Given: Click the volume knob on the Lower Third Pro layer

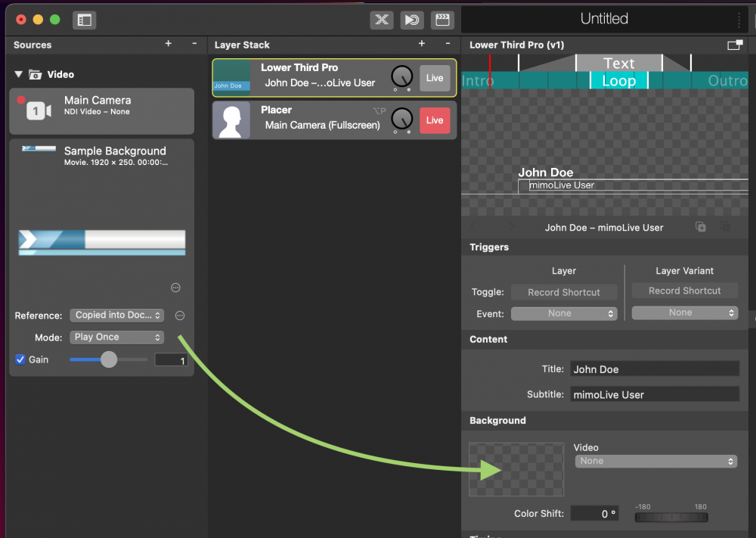Looking at the screenshot, I should (401, 76).
